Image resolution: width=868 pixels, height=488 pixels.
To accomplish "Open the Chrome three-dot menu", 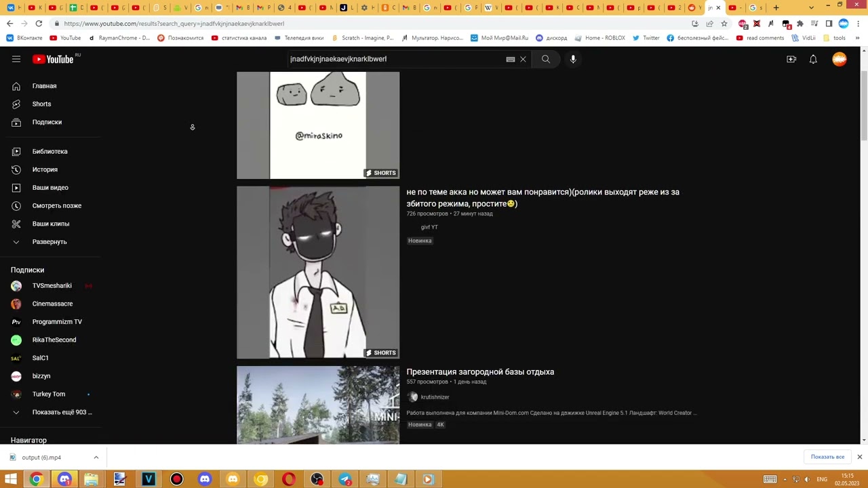I will 857,24.
